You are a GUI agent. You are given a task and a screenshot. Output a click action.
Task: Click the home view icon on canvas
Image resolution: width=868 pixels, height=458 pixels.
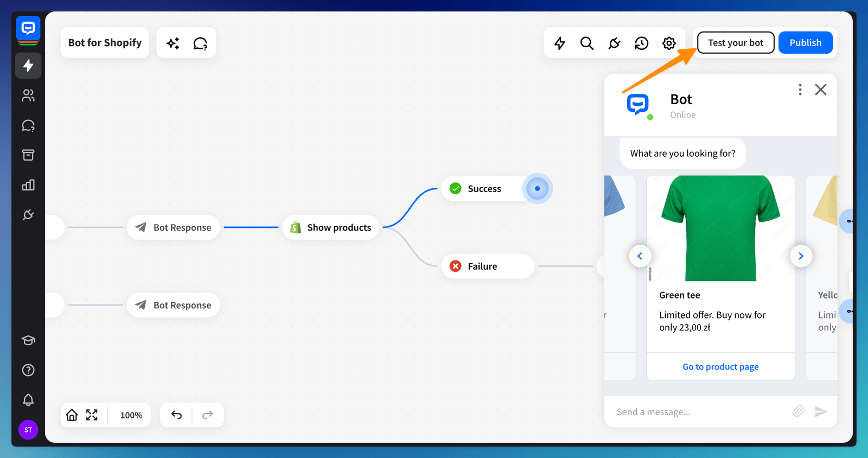pos(72,415)
